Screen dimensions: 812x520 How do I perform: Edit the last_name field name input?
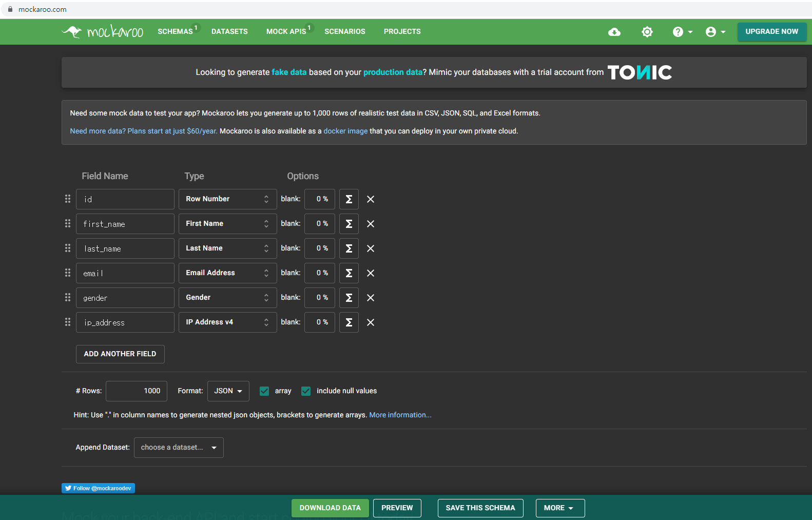pos(125,248)
